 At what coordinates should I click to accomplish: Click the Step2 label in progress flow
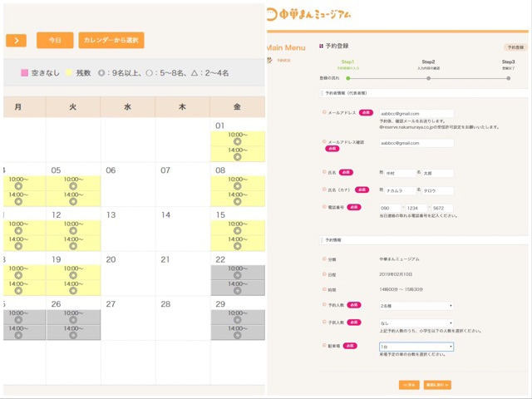(x=428, y=62)
